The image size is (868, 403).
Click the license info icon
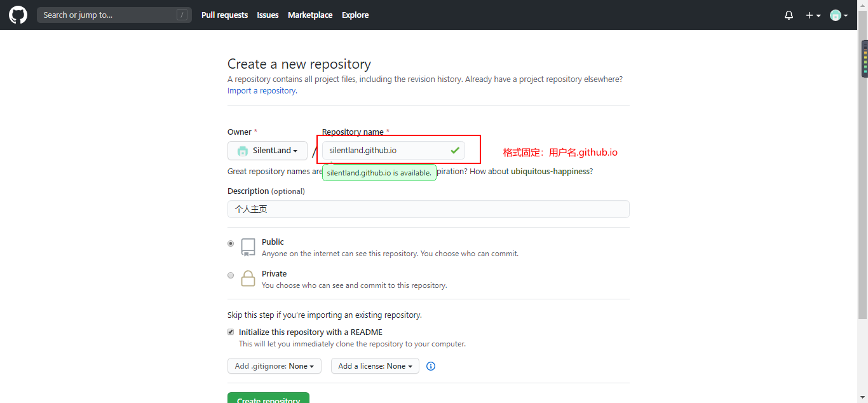(431, 366)
